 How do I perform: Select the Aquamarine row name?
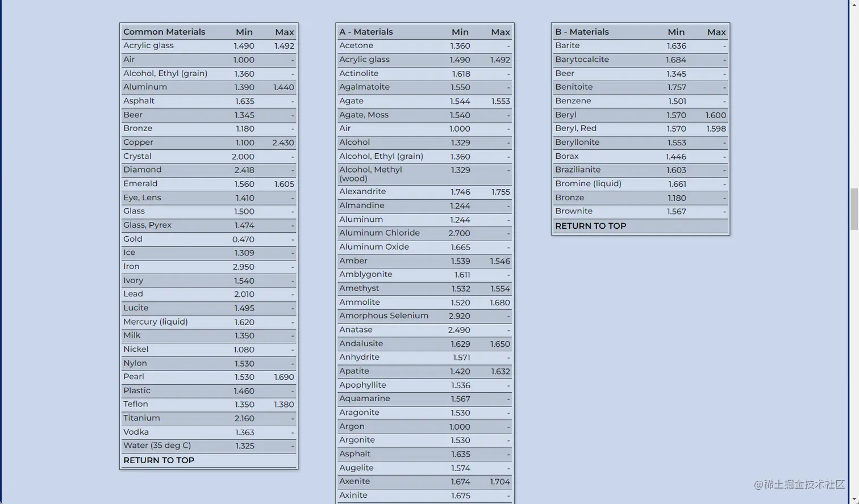click(x=364, y=398)
